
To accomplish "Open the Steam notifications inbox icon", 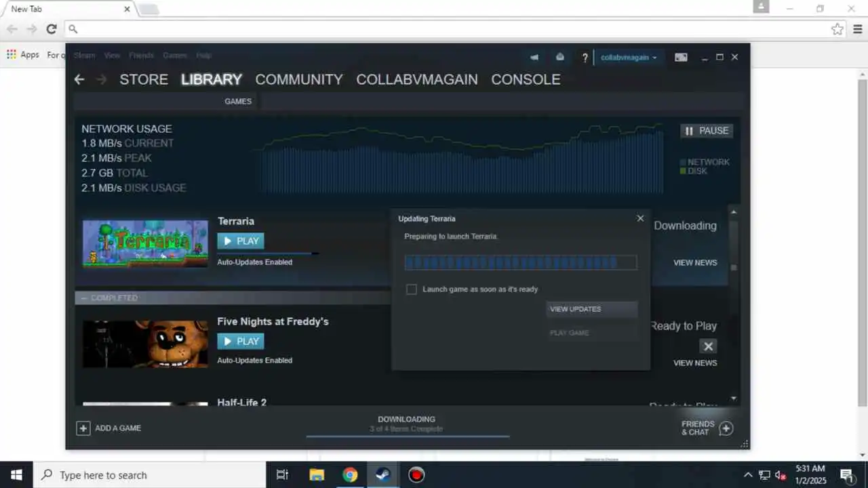I will coord(559,58).
